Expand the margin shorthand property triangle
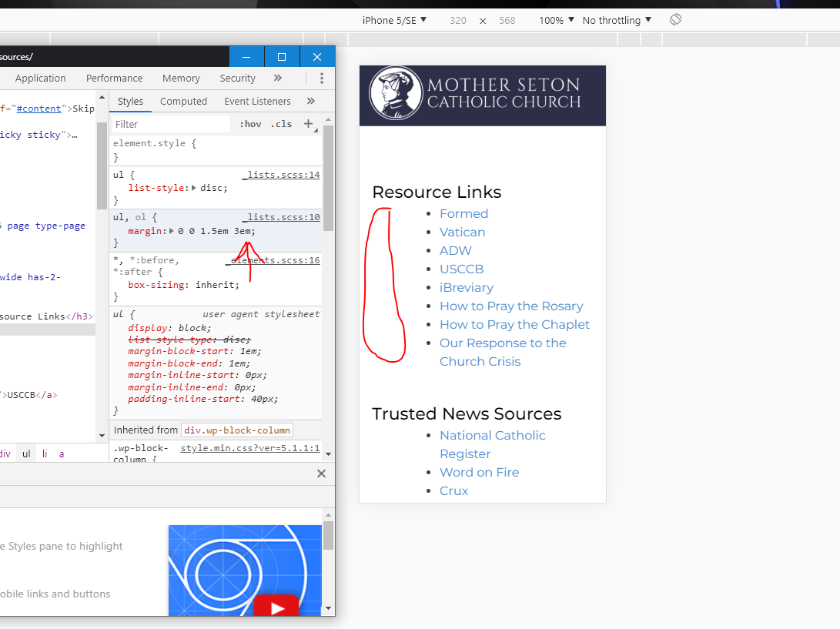Screen dimensions: 840x629 click(x=172, y=230)
